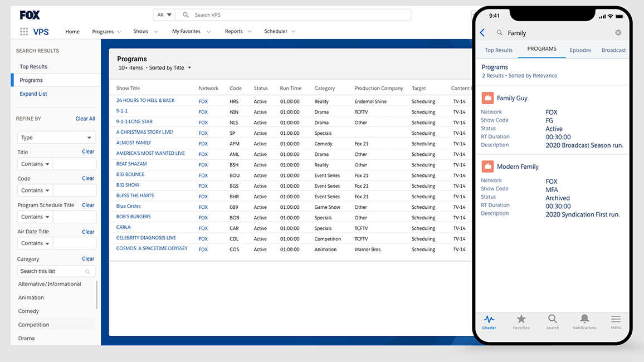Image resolution: width=644 pixels, height=362 pixels.
Task: Select Top Results under Search Results sidebar
Action: tap(35, 66)
